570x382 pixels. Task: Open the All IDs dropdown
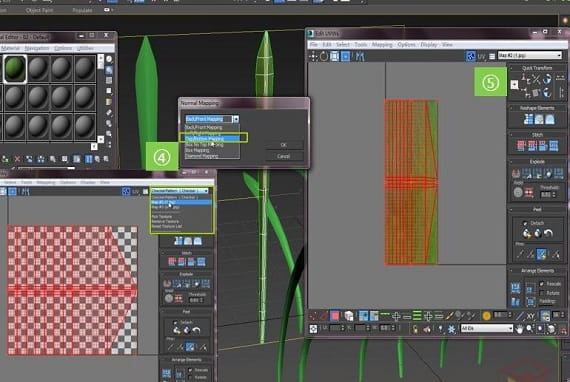[487, 328]
